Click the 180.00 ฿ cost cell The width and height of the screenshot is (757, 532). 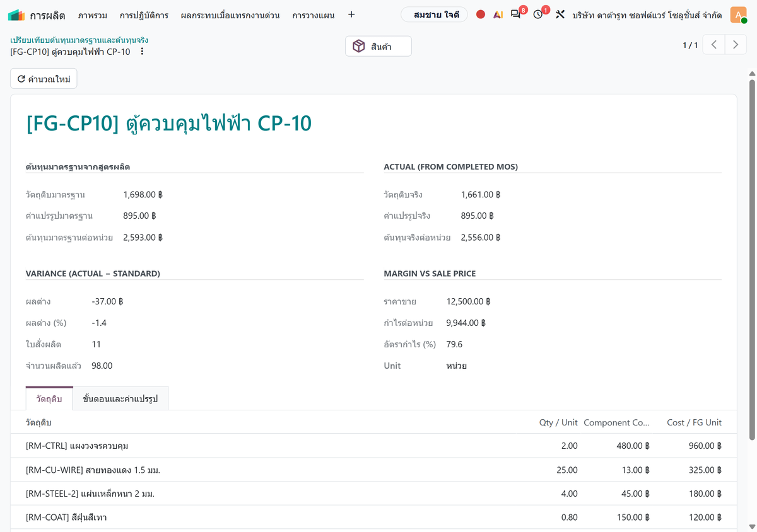(705, 494)
